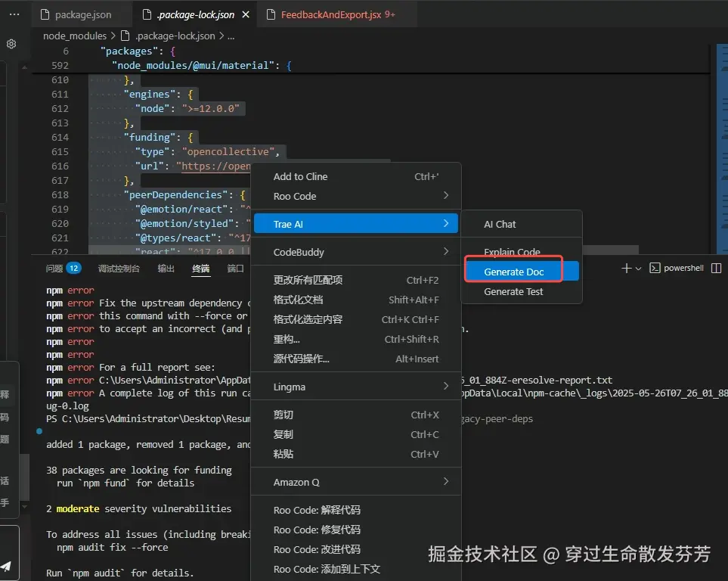Viewport: 728px width, 581px height.
Task: Choose Generate Test in submenu
Action: click(x=522, y=291)
